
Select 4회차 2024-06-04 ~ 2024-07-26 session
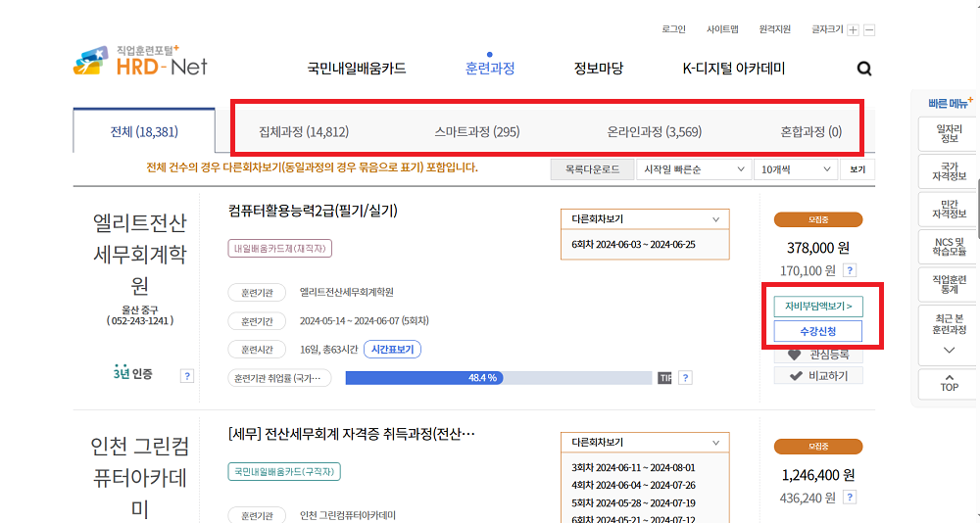point(633,485)
